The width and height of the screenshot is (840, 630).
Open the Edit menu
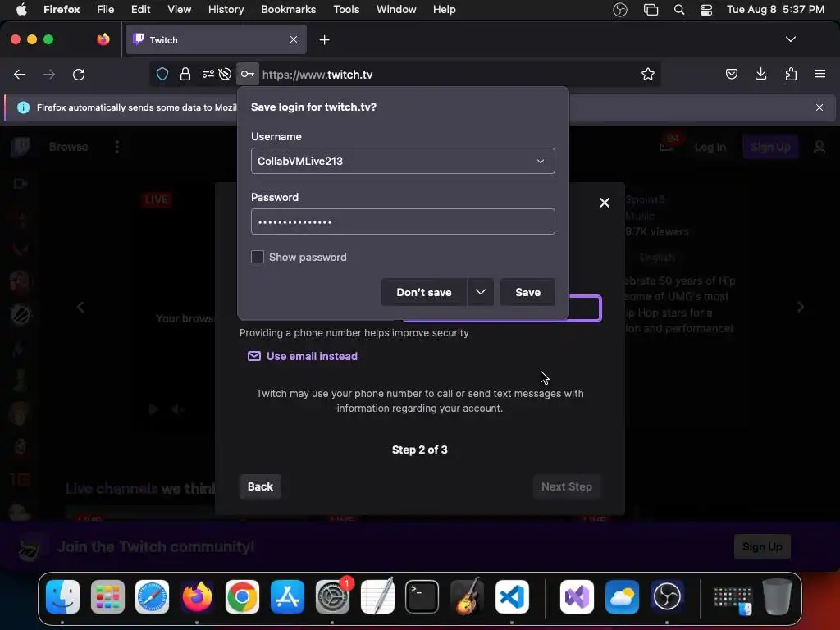pyautogui.click(x=140, y=9)
